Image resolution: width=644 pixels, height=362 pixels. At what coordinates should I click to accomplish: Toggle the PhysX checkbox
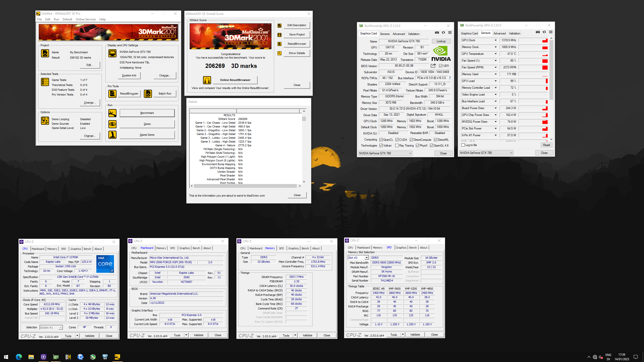tap(418, 146)
